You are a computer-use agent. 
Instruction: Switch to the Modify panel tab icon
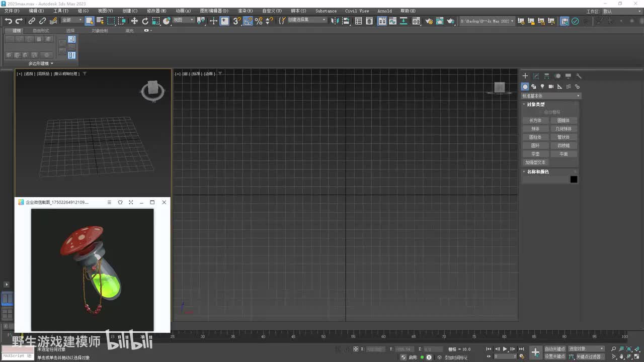click(536, 76)
